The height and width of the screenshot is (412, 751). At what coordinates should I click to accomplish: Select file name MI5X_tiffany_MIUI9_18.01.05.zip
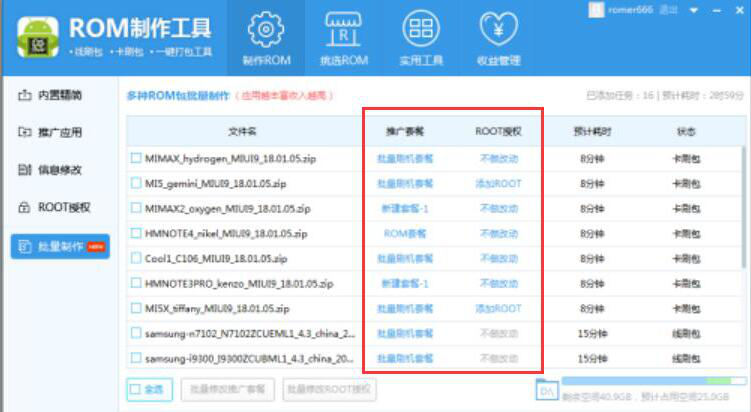tap(217, 309)
